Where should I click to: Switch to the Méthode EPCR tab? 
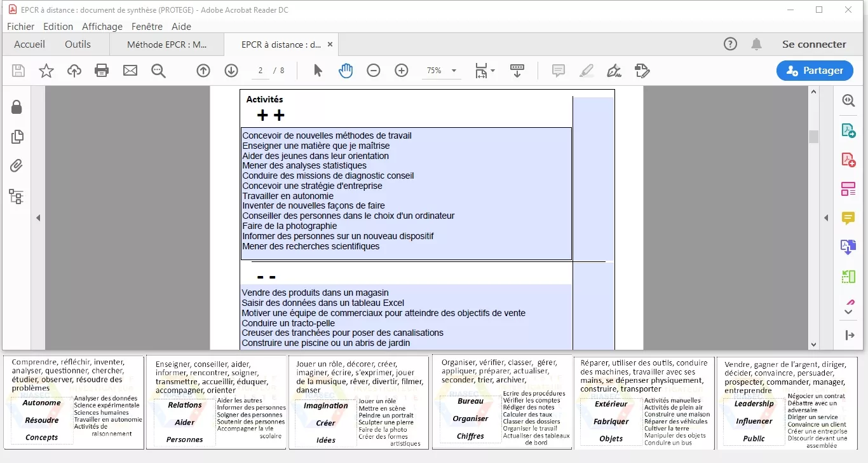(167, 45)
